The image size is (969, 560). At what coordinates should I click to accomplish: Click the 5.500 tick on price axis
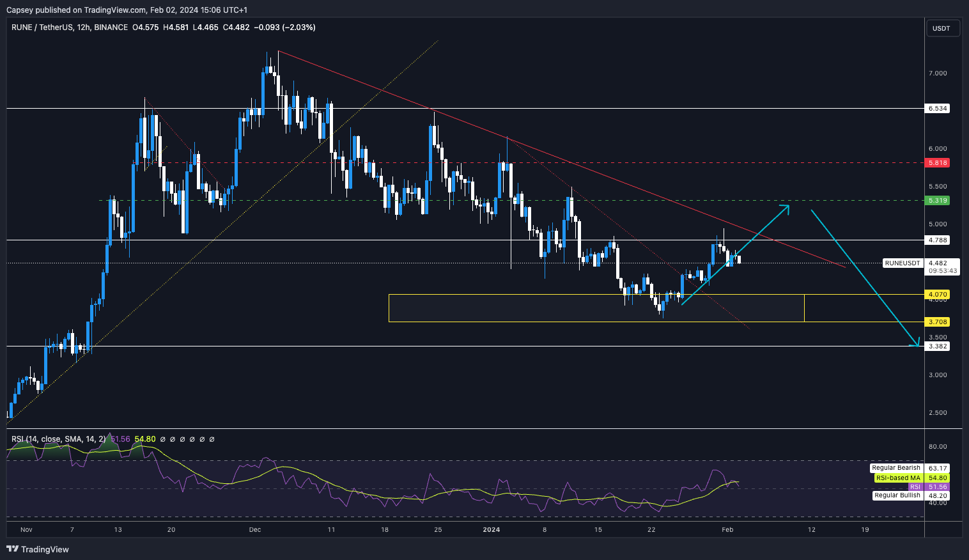pos(938,186)
